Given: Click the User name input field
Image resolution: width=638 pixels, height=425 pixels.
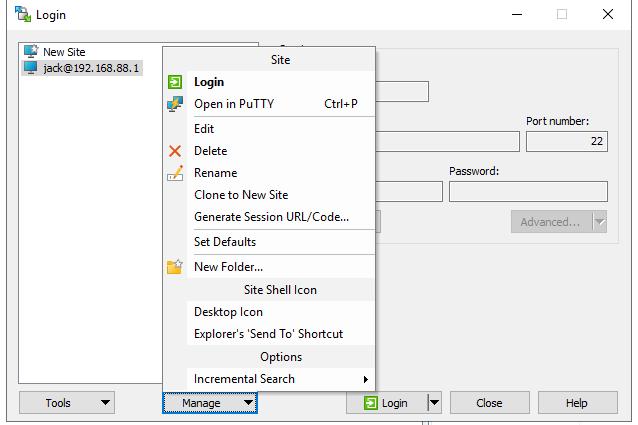Looking at the screenshot, I should tap(409, 192).
